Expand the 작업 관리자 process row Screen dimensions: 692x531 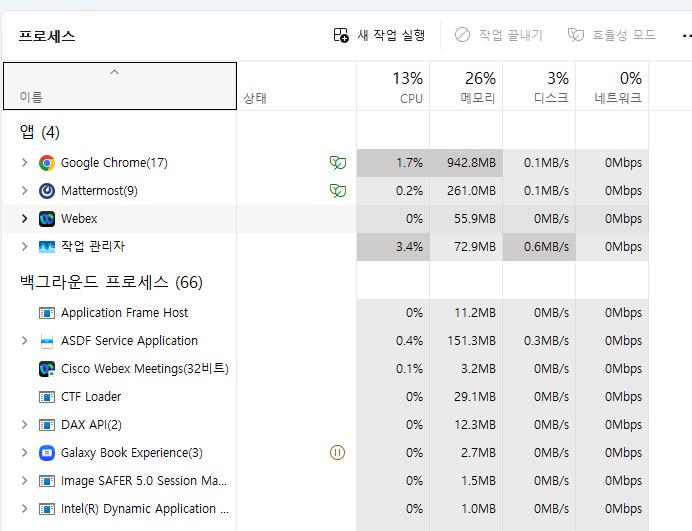(25, 246)
